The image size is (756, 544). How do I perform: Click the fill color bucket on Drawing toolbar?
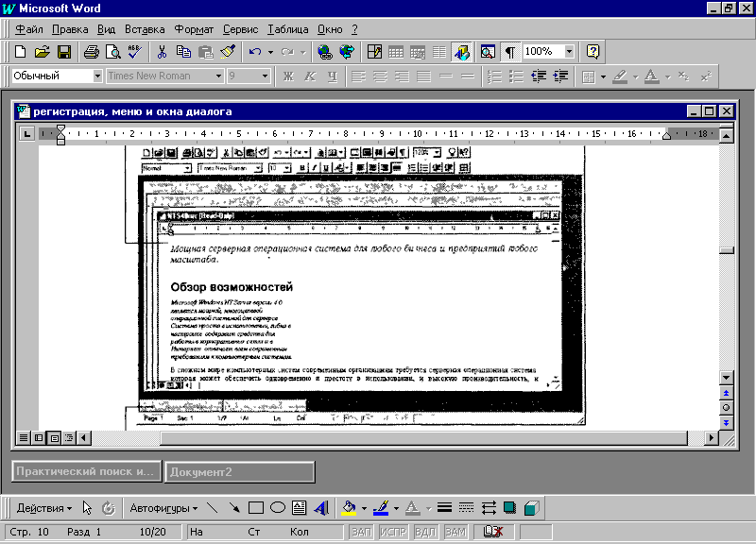(349, 508)
